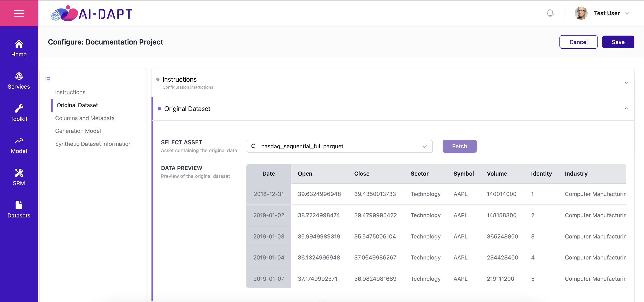Go to Columns and Metadata section
The height and width of the screenshot is (302, 644).
[x=85, y=118]
